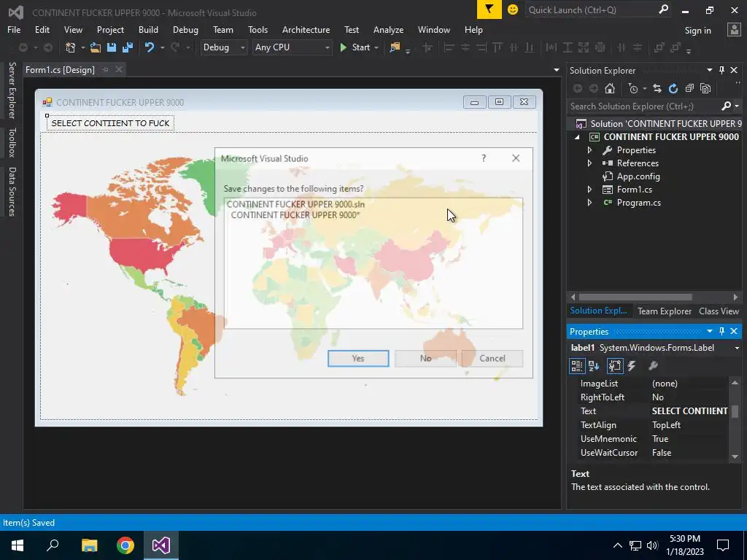Switch to the Team Explorer tab

tap(664, 311)
